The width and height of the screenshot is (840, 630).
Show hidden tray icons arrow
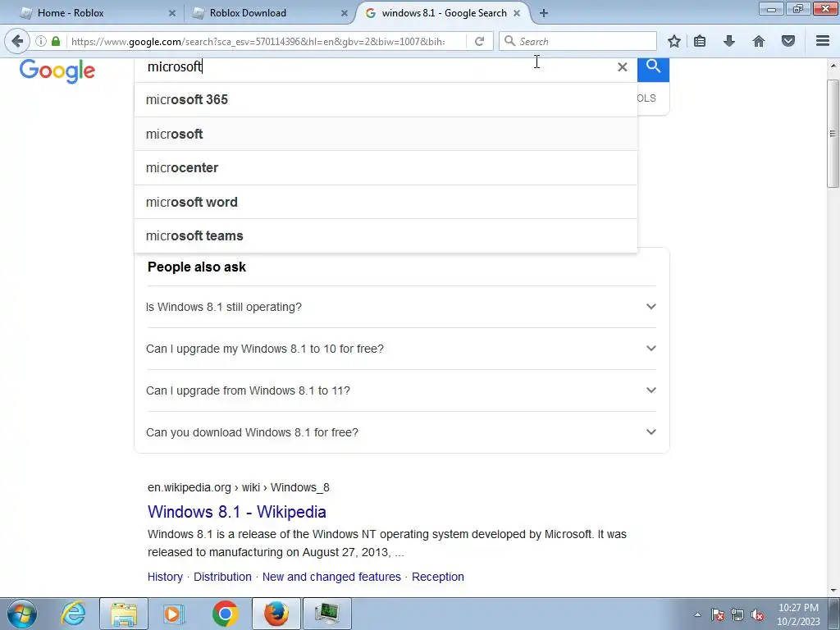(697, 614)
